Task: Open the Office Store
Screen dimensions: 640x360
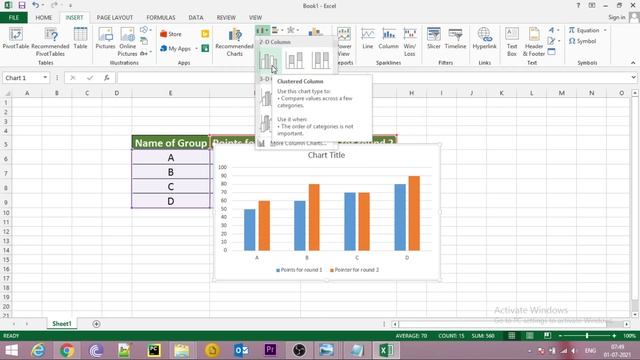Action: [171, 34]
